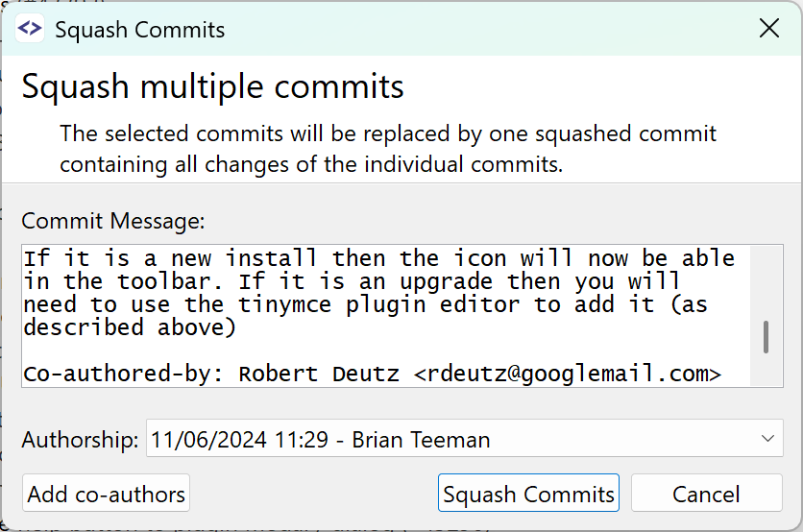Screen dimensions: 803x532
Task: Close the Squash Commits dialog
Action: 769,28
